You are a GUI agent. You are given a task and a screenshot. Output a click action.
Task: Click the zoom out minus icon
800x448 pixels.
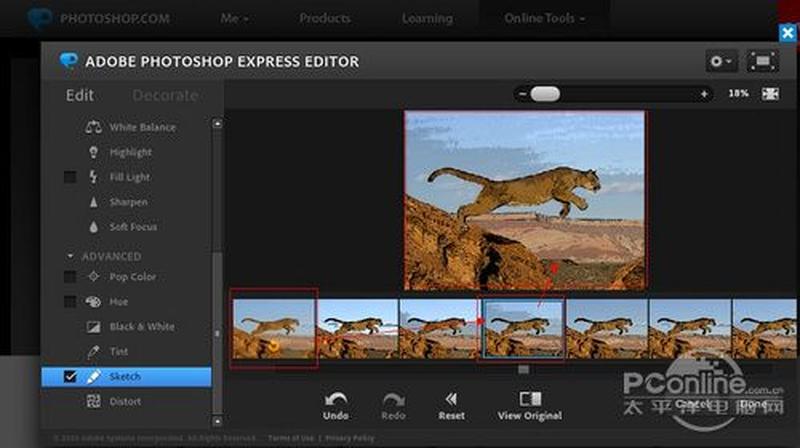tap(522, 94)
